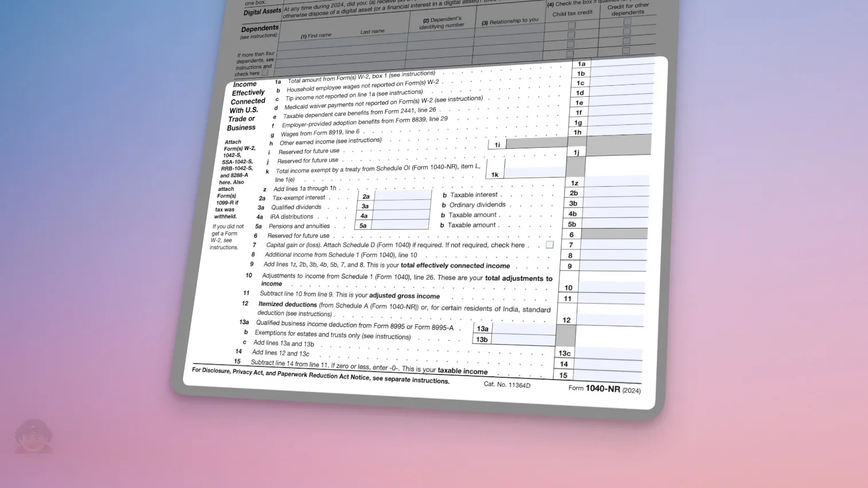Click the line 6 'Reserved for future use' text
868x488 pixels.
click(x=298, y=235)
